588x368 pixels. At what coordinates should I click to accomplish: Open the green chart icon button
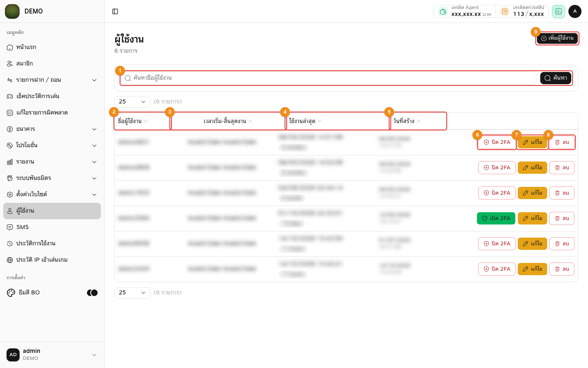pyautogui.click(x=559, y=11)
